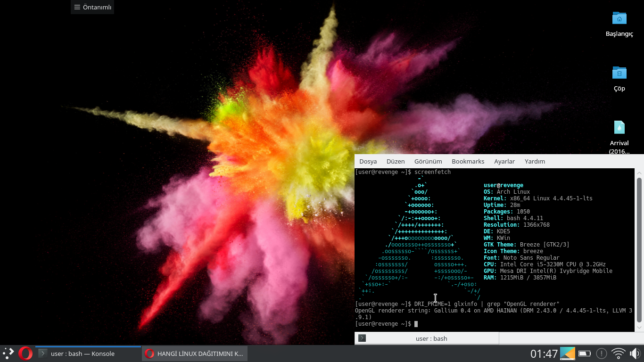Click the Konsole vertical scrollbar handle
This screenshot has width=644, height=362.
coord(639,250)
